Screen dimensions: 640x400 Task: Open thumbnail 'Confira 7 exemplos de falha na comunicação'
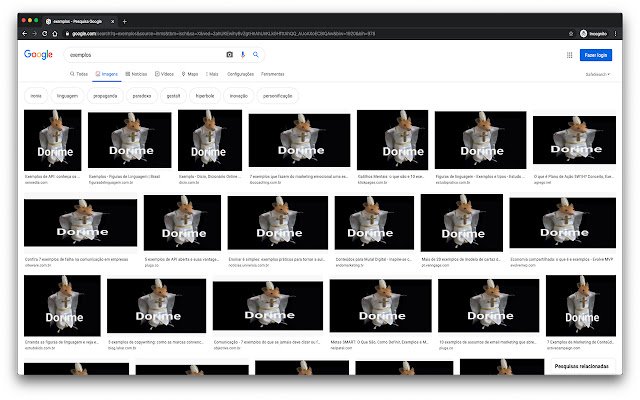(x=80, y=223)
